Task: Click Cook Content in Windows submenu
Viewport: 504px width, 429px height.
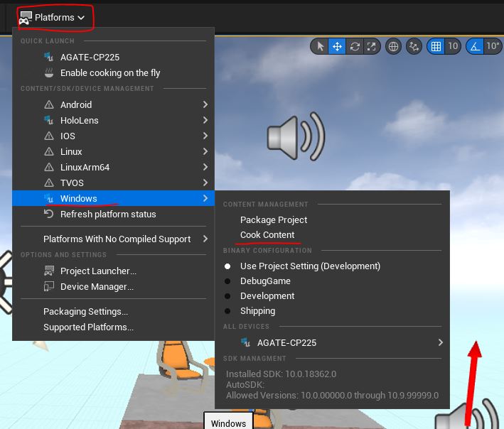Action: point(267,235)
